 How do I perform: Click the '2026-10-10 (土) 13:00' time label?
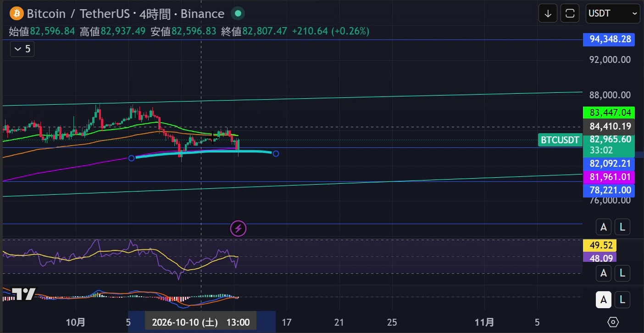pos(200,322)
